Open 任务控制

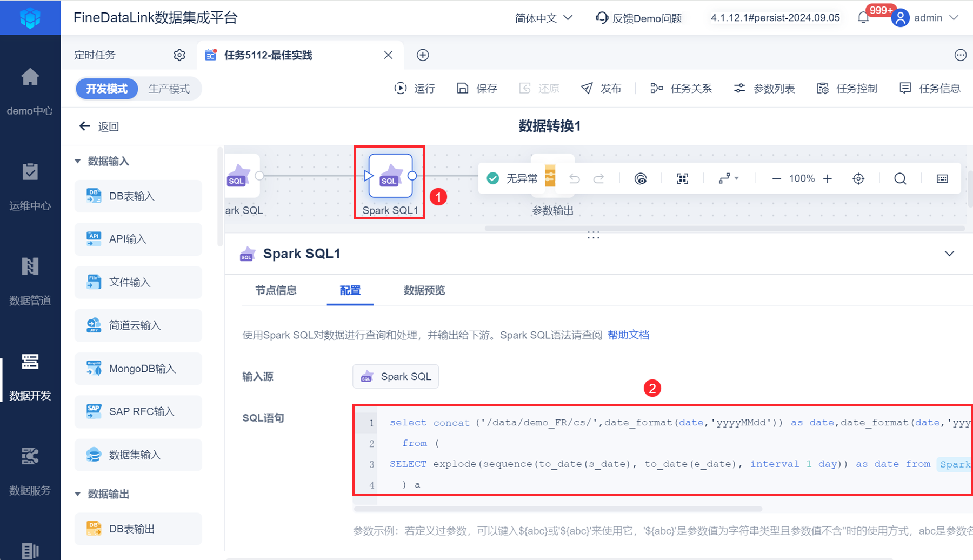pyautogui.click(x=847, y=88)
